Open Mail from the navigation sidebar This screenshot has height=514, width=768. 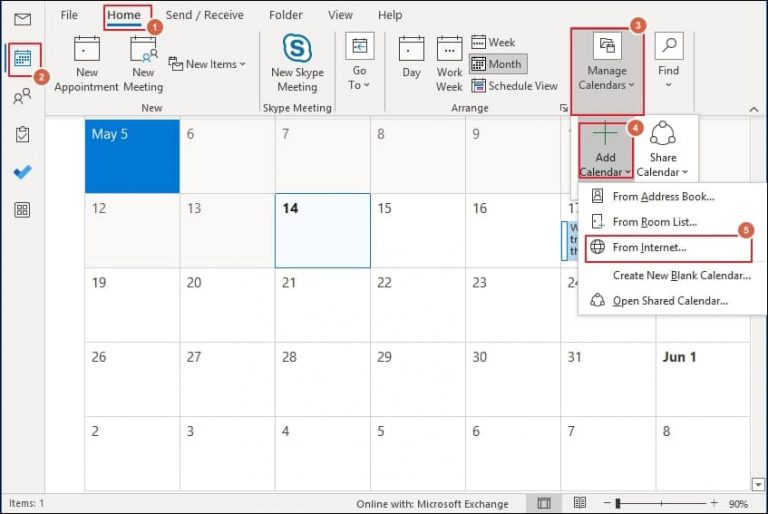tap(23, 20)
